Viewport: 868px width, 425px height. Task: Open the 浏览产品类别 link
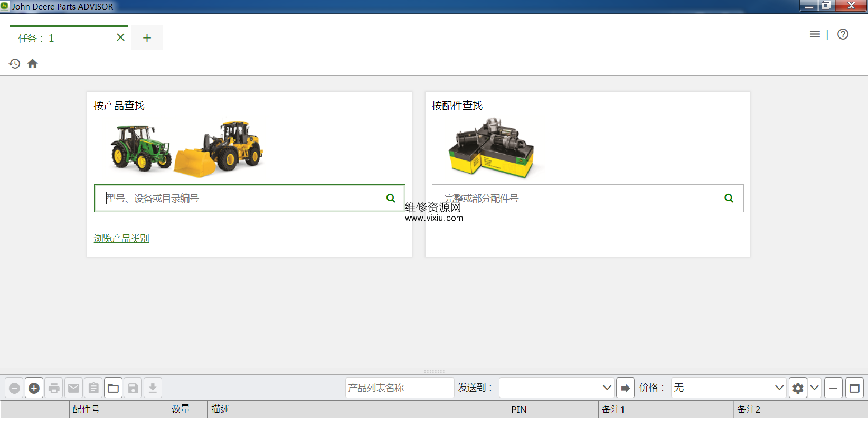click(121, 239)
